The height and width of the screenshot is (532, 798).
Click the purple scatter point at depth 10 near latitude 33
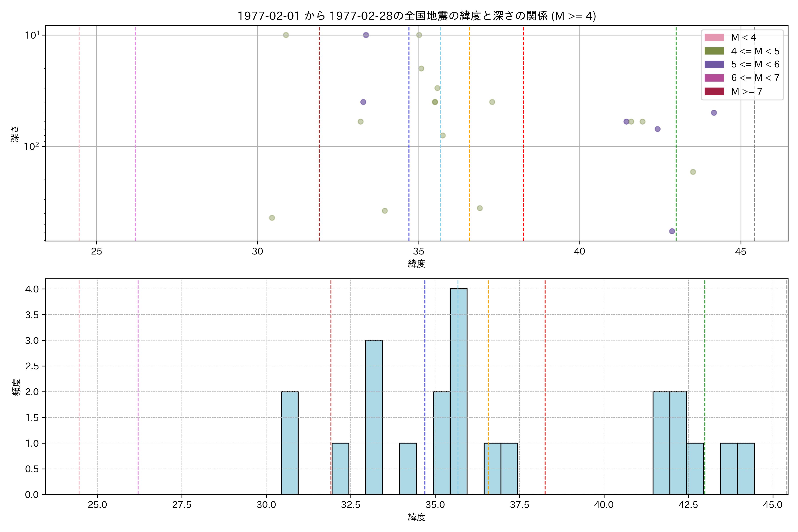click(x=366, y=35)
